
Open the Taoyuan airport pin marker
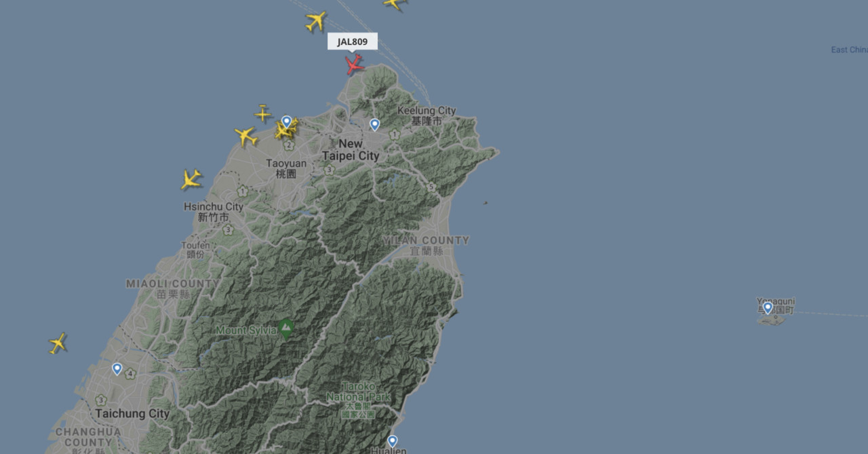click(x=287, y=122)
